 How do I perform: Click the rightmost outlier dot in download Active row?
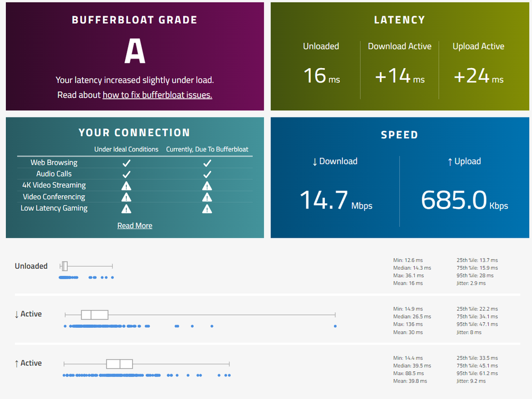tap(335, 326)
